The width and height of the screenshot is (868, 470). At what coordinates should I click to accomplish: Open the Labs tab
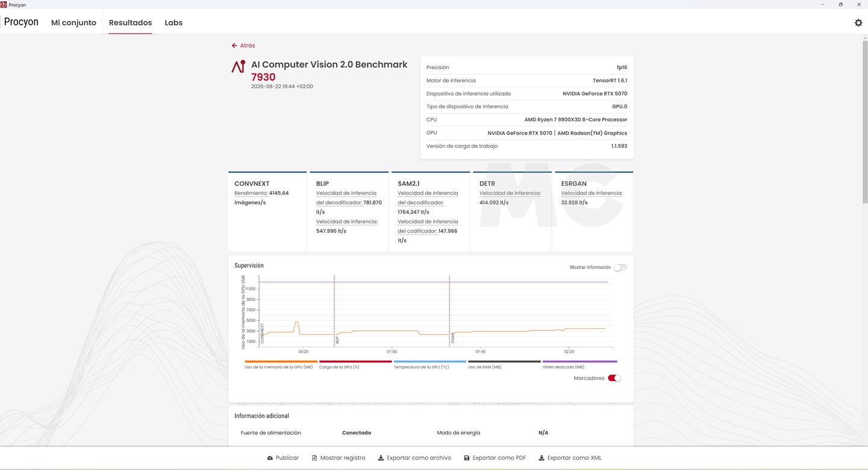174,23
